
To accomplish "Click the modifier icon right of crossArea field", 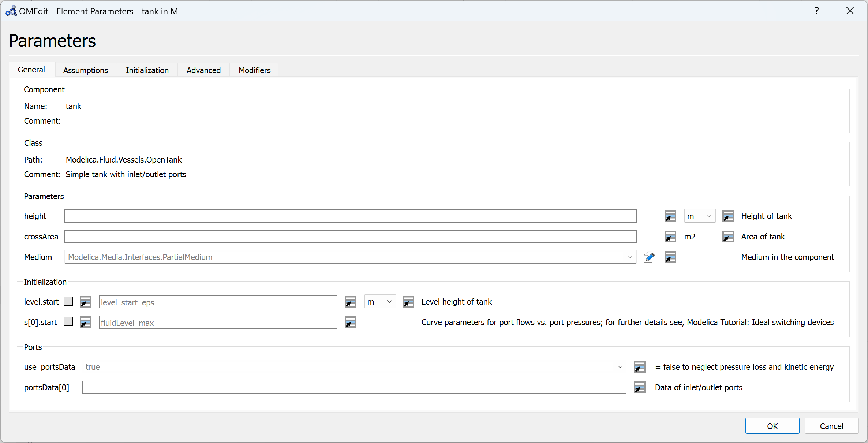I will 670,237.
